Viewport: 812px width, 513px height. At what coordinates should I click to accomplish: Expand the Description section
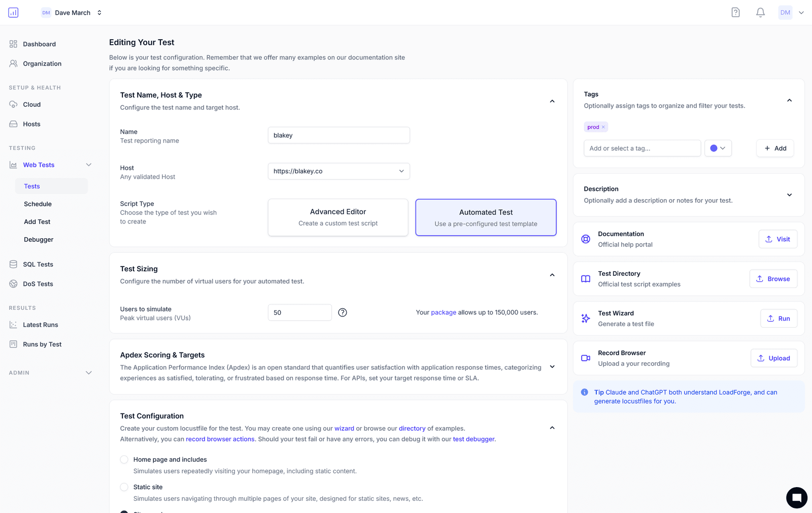click(789, 195)
